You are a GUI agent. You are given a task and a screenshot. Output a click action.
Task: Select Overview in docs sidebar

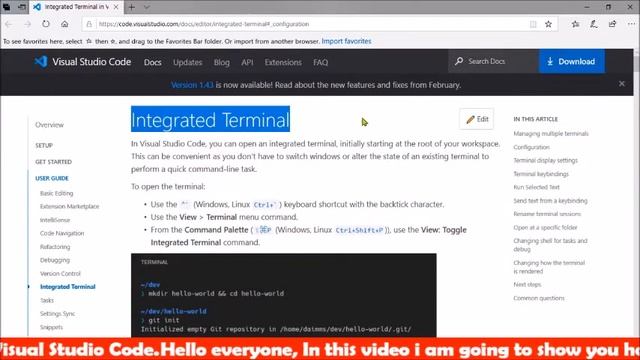pyautogui.click(x=49, y=125)
